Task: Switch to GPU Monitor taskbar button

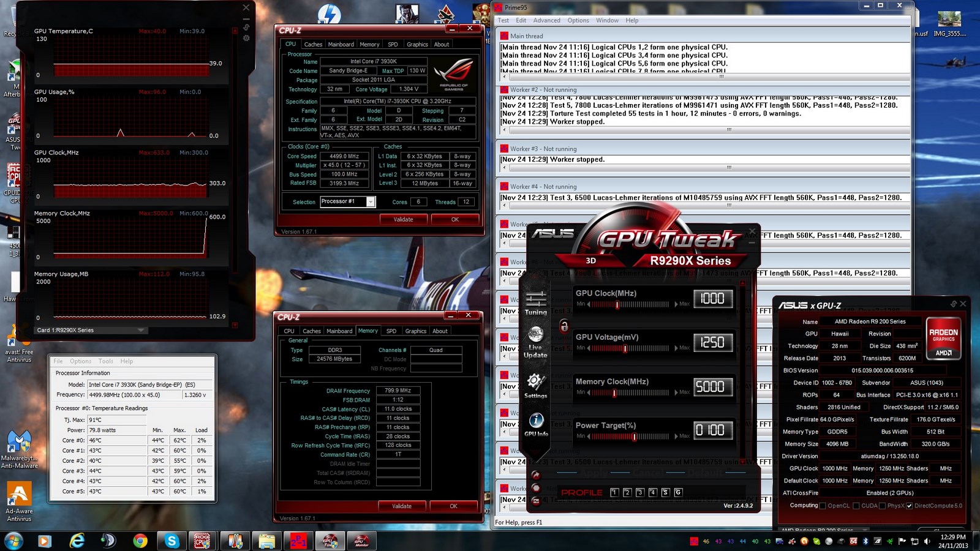Action: (x=362, y=541)
